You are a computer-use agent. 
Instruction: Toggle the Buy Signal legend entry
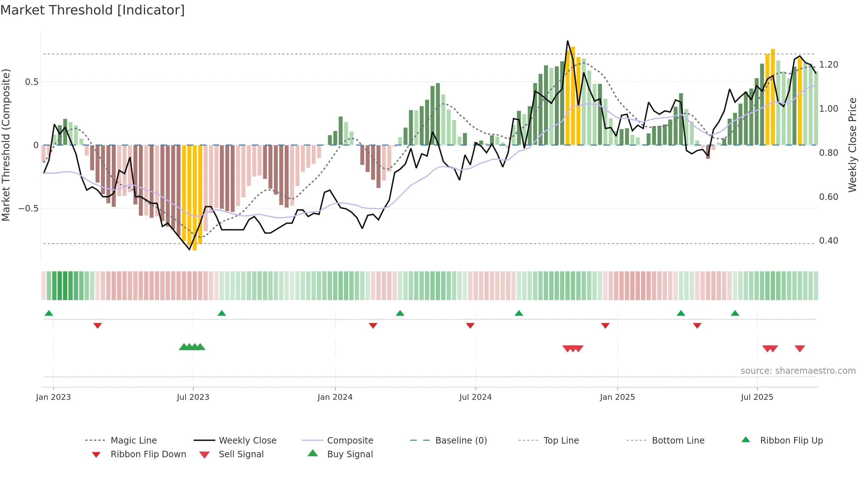(x=340, y=454)
